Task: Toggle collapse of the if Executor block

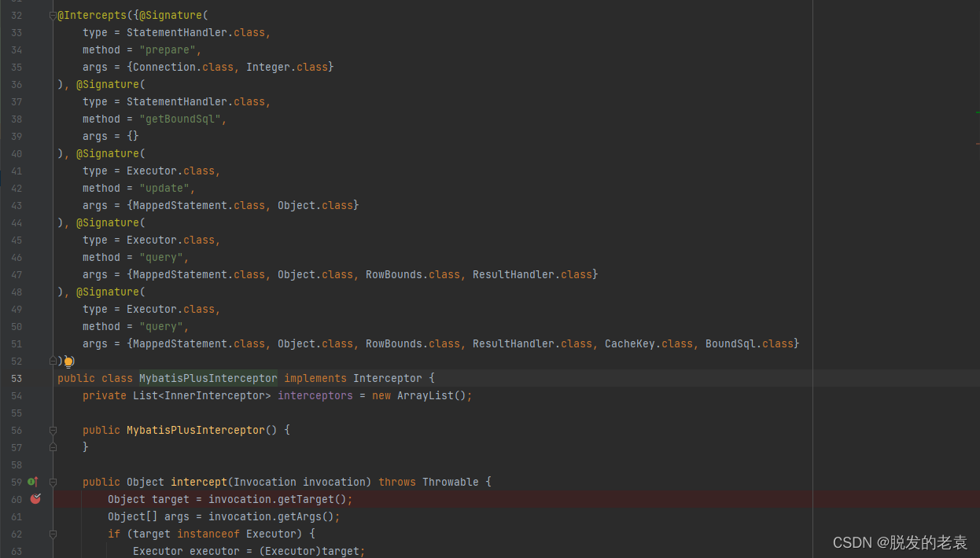Action: pyautogui.click(x=53, y=534)
